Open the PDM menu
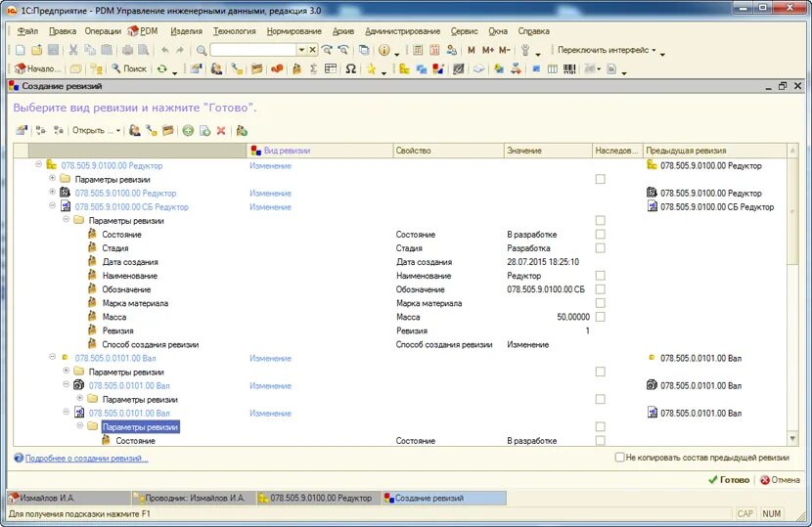812x527 pixels. (143, 31)
